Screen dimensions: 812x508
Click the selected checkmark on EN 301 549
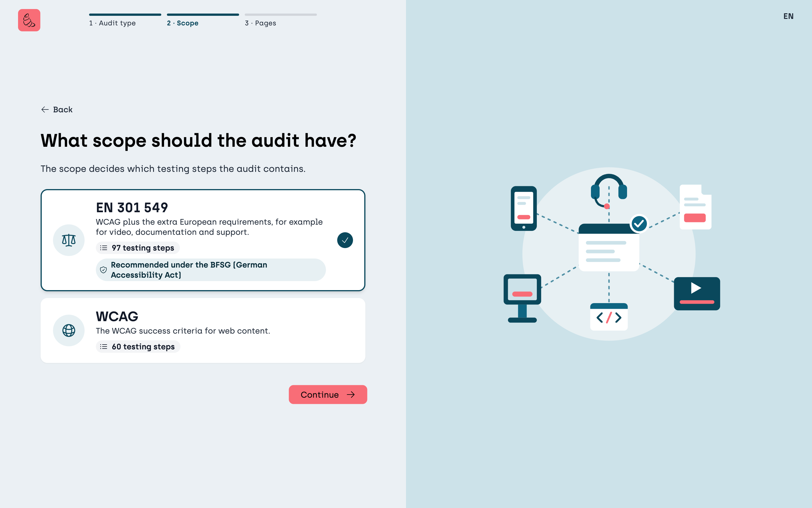tap(345, 240)
